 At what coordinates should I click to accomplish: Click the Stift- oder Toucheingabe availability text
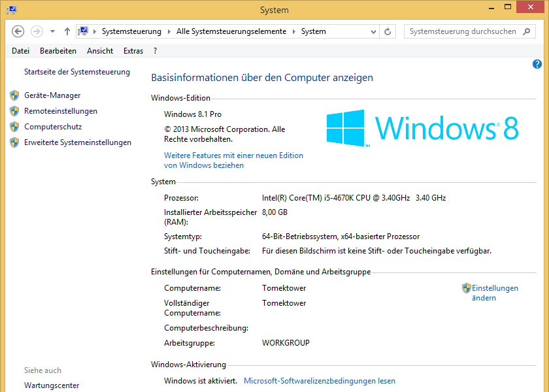(x=376, y=251)
